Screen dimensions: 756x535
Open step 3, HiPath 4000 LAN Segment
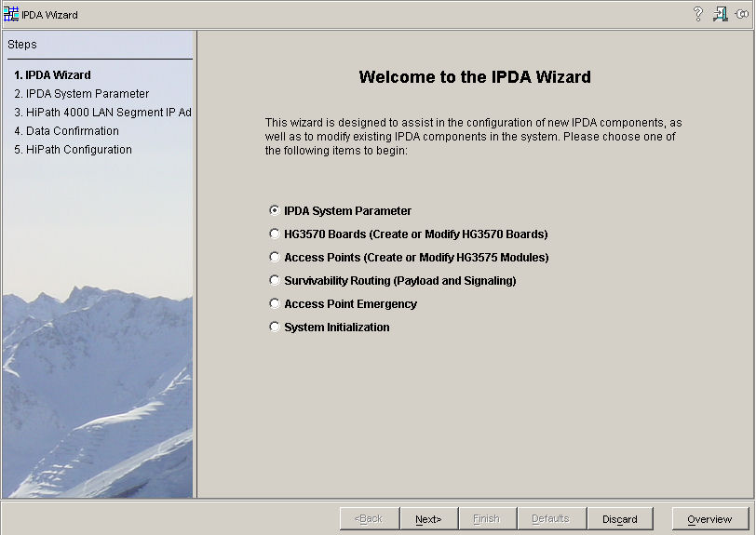pos(102,113)
